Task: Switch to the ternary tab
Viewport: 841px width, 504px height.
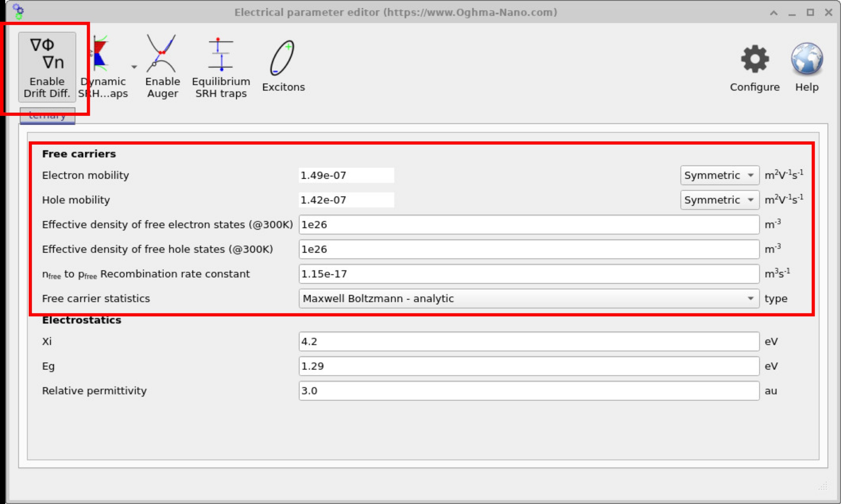Action: pyautogui.click(x=47, y=115)
